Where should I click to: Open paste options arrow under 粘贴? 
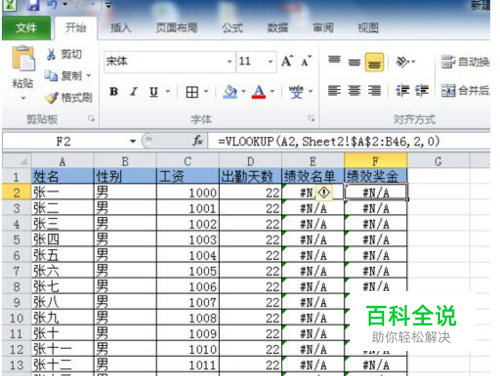point(23,98)
